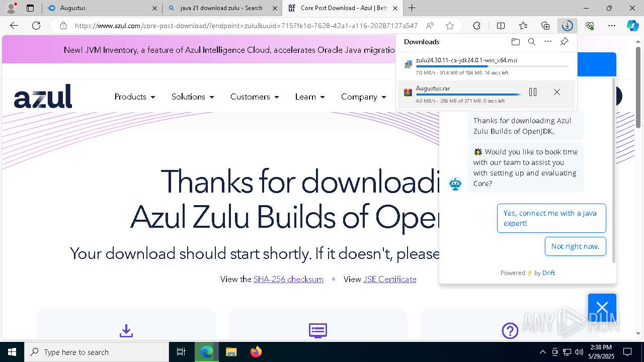This screenshot has width=644, height=362.
Task: Close the java 21 download zulu tab
Action: tap(275, 8)
